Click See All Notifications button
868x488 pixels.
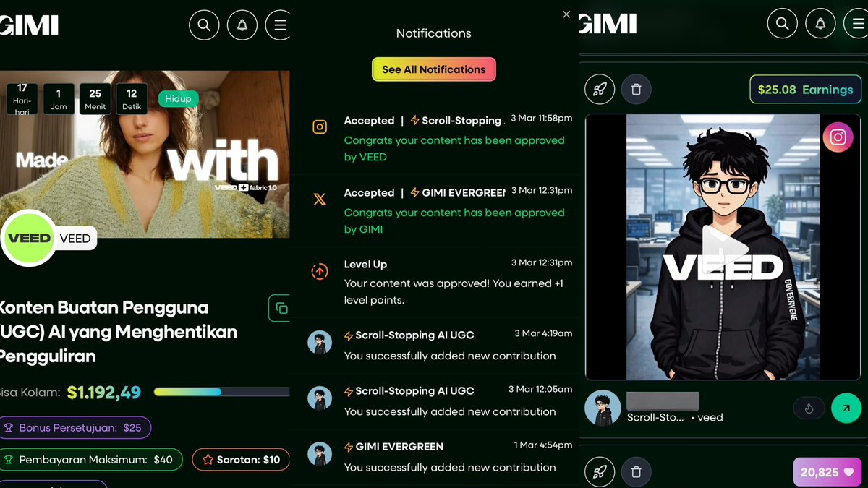[x=434, y=69]
